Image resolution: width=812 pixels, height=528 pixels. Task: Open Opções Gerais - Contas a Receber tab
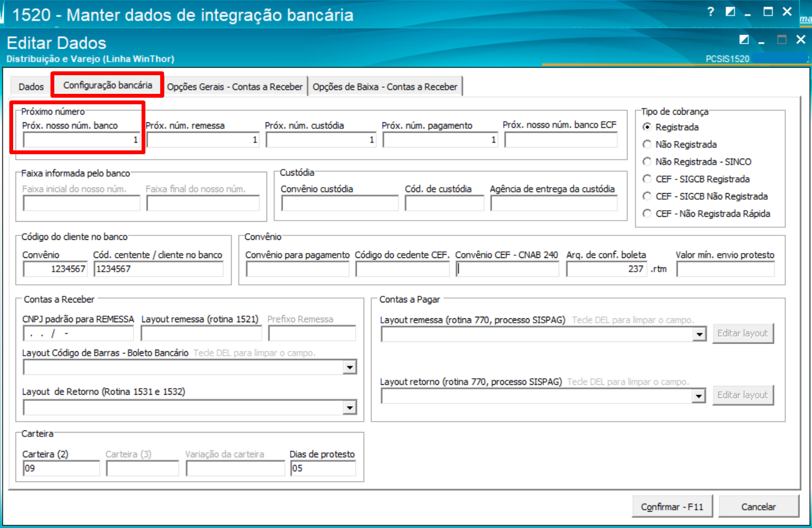[x=235, y=87]
